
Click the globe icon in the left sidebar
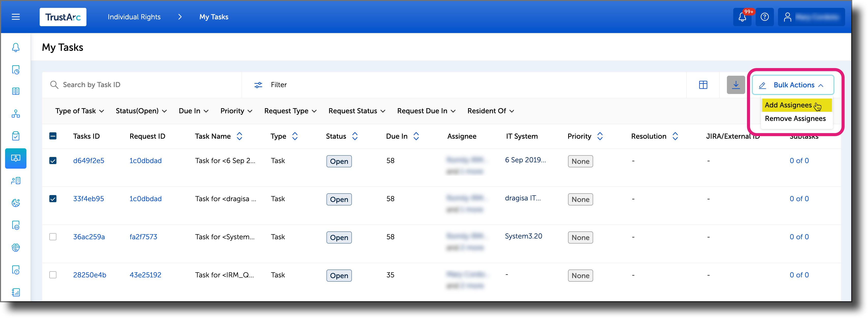pos(16,203)
